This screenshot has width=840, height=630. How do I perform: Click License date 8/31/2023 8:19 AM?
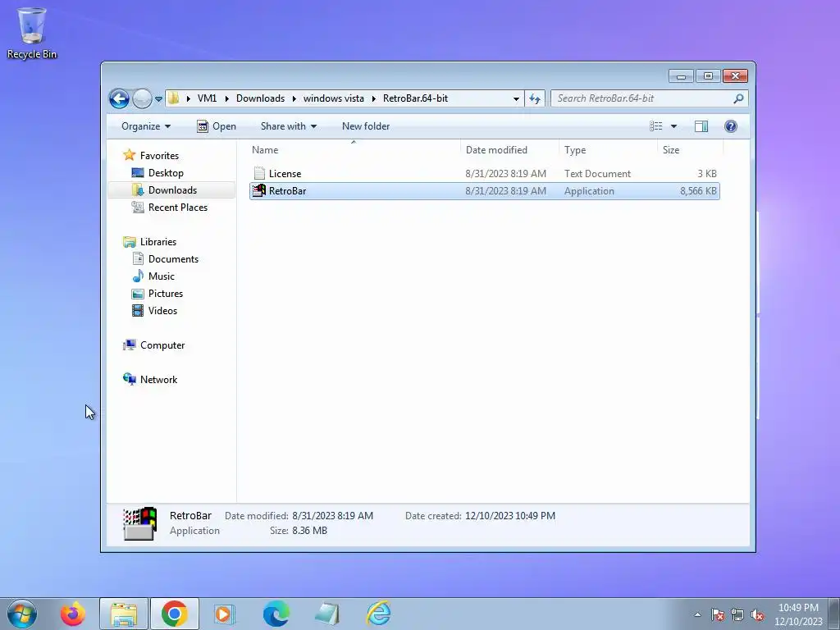[x=505, y=174]
